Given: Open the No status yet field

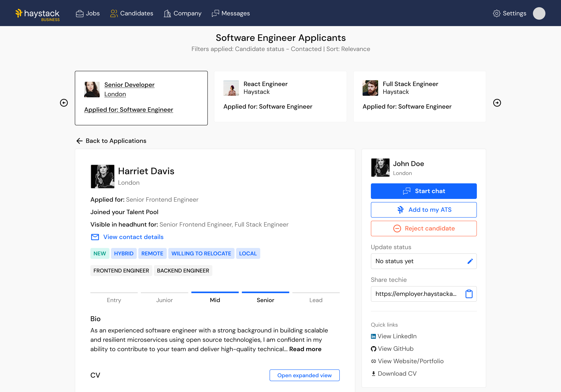Looking at the screenshot, I should pos(424,261).
